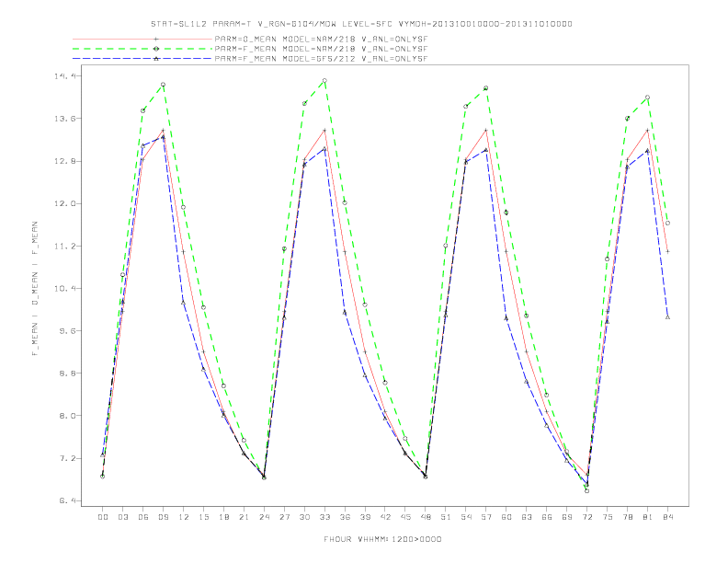Click the chart title starting with STAT=SL1L2
Image resolution: width=728 pixels, height=563 pixels.
[361, 24]
